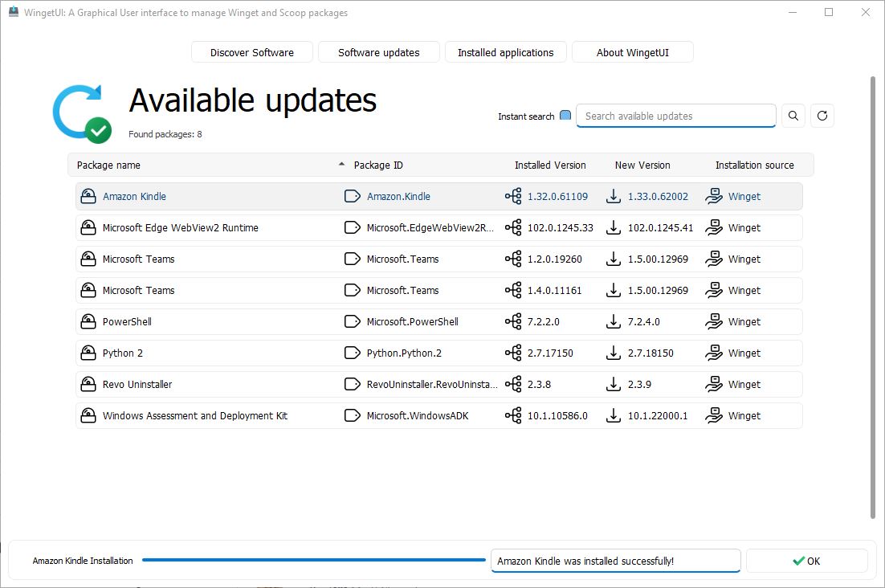This screenshot has width=885, height=588.
Task: Click the Available updates refresh logo
Action: pos(82,113)
